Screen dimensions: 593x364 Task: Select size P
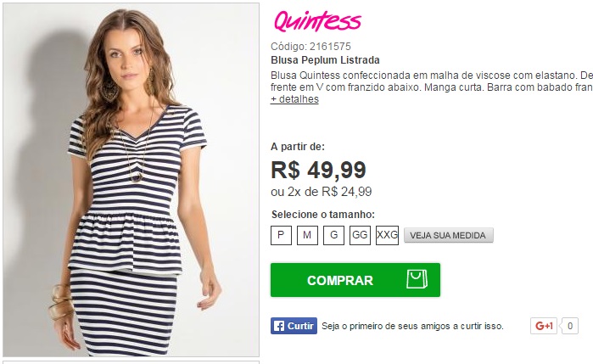coord(281,235)
